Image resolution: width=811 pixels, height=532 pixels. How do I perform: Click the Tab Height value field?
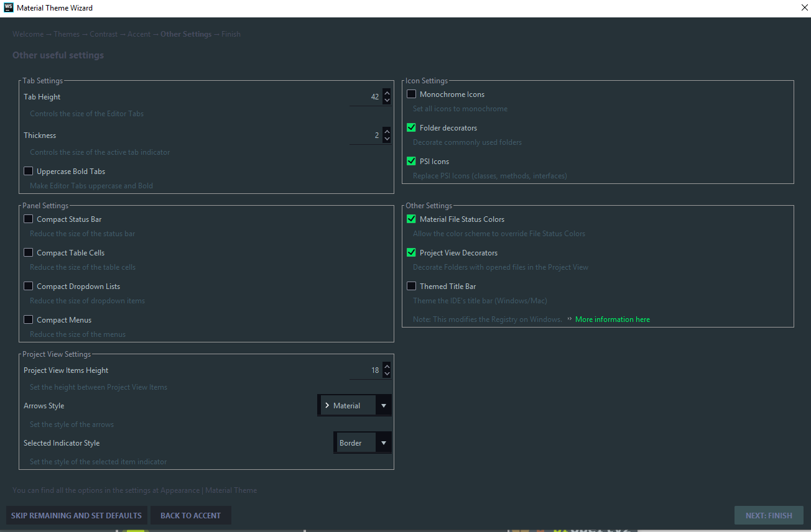click(366, 97)
